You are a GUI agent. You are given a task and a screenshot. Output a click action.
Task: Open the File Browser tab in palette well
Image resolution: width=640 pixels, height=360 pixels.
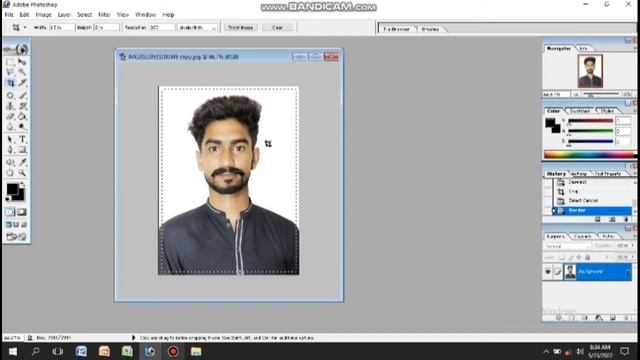point(397,29)
